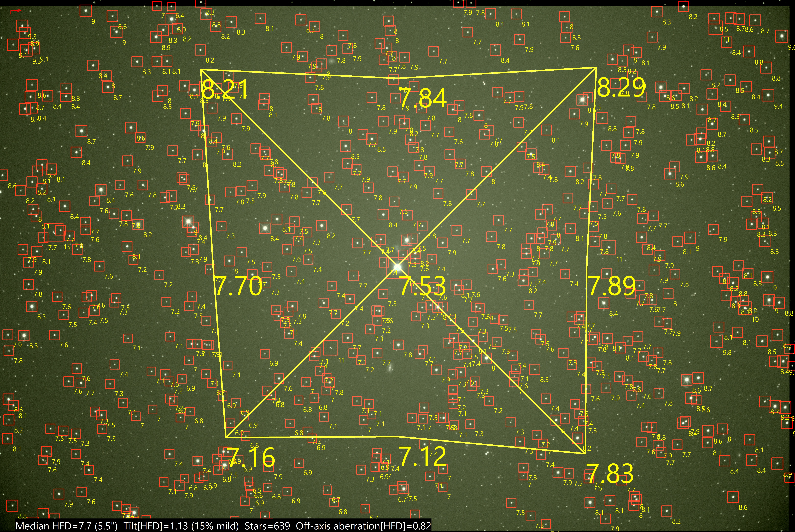Viewport: 795px width, 532px height.
Task: Click the top-center HFD value 7.84
Action: [x=423, y=98]
